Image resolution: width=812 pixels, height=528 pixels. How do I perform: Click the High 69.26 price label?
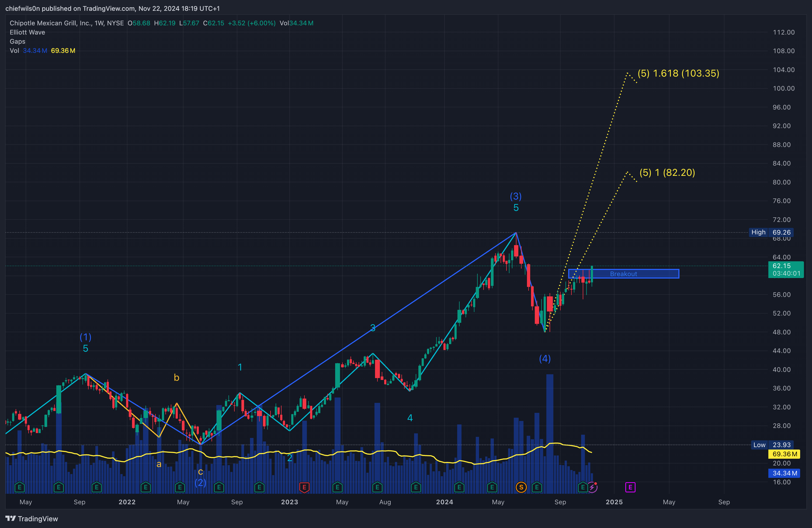[x=771, y=232]
